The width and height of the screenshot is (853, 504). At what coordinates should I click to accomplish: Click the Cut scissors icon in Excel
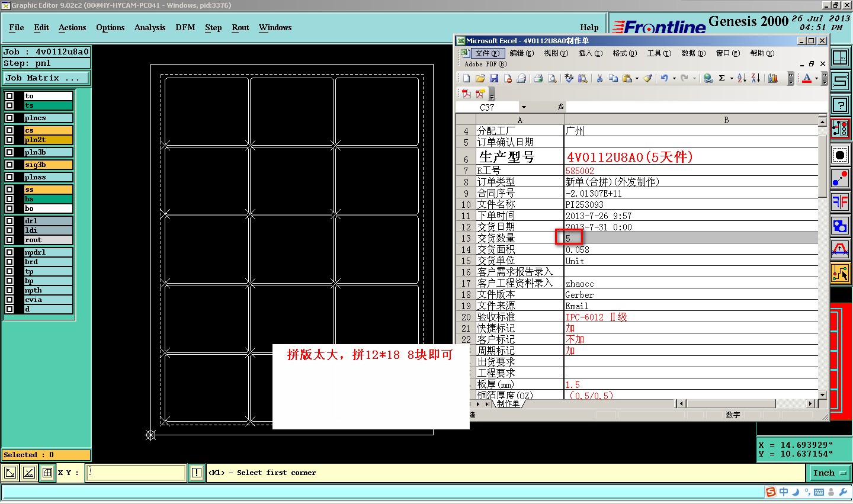click(x=599, y=78)
